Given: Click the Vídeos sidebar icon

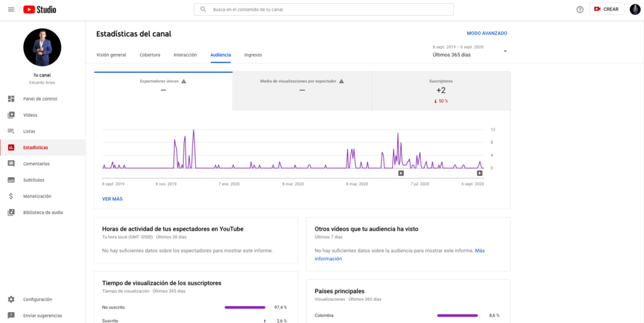Looking at the screenshot, I should coord(11,116).
